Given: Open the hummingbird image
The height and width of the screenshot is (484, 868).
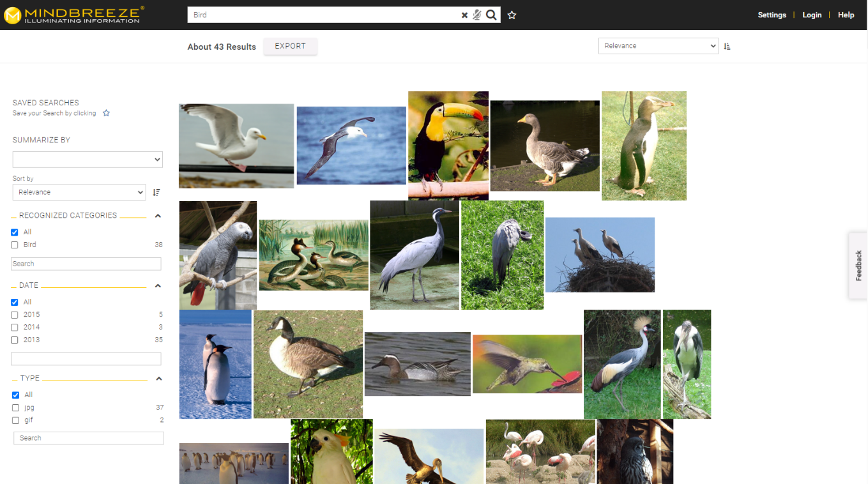Looking at the screenshot, I should coord(527,364).
